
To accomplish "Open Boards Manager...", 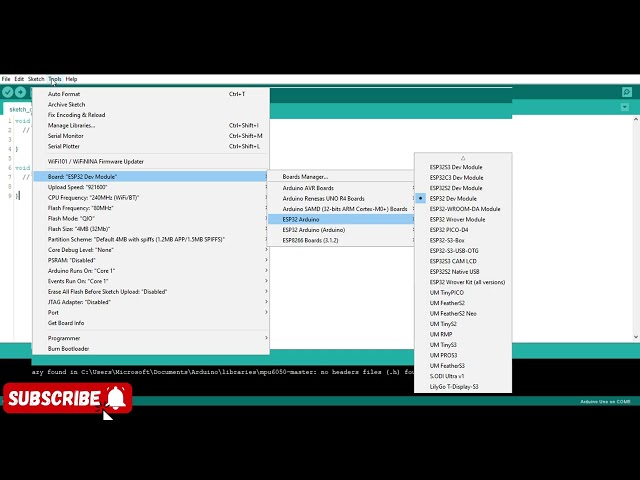I will click(341, 177).
